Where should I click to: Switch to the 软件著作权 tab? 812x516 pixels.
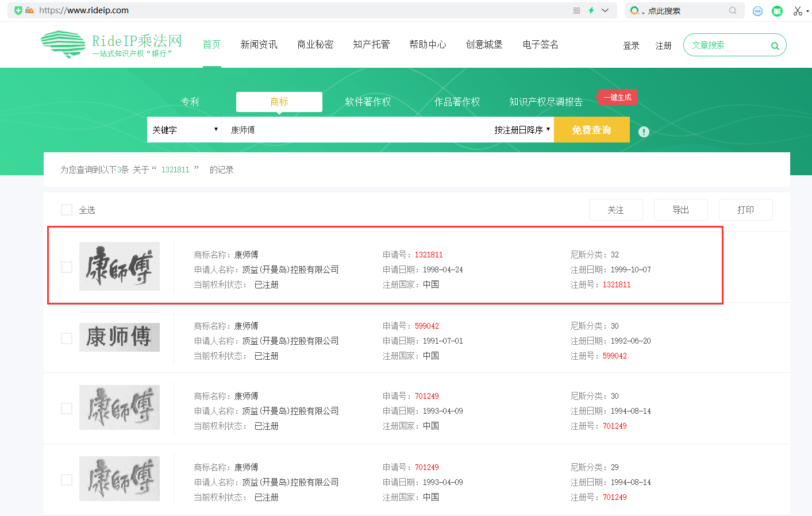(368, 102)
